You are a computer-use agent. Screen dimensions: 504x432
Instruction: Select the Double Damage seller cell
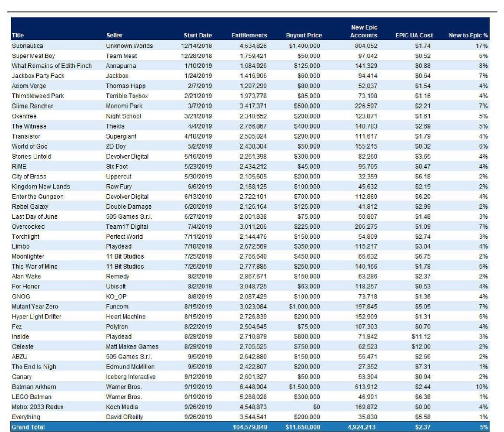coord(129,207)
